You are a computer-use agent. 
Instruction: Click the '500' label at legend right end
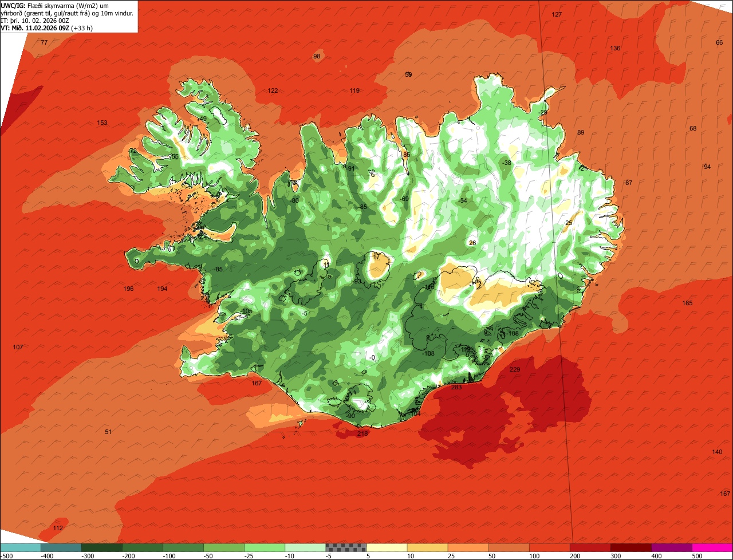pyautogui.click(x=697, y=556)
